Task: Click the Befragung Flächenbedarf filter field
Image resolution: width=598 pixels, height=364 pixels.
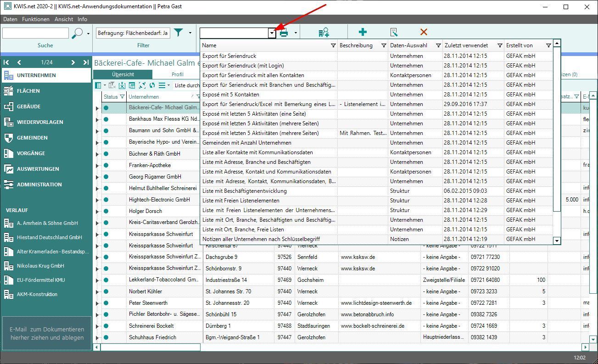Action: [133, 33]
